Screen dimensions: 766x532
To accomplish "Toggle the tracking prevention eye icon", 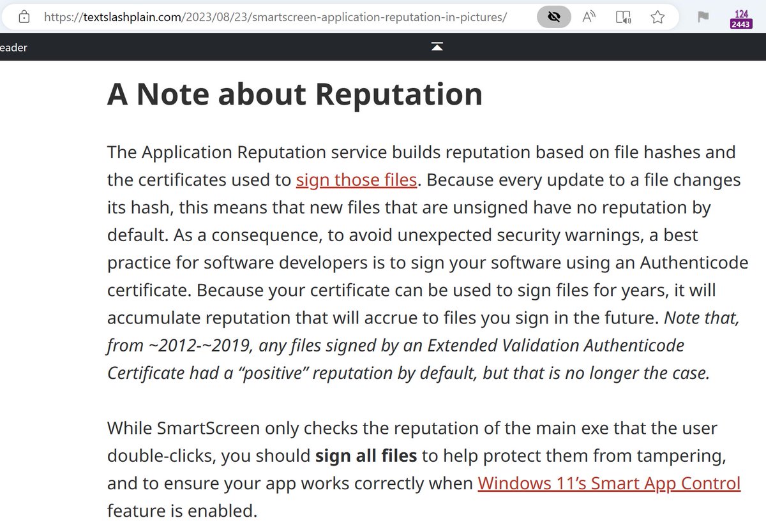I will [x=554, y=17].
